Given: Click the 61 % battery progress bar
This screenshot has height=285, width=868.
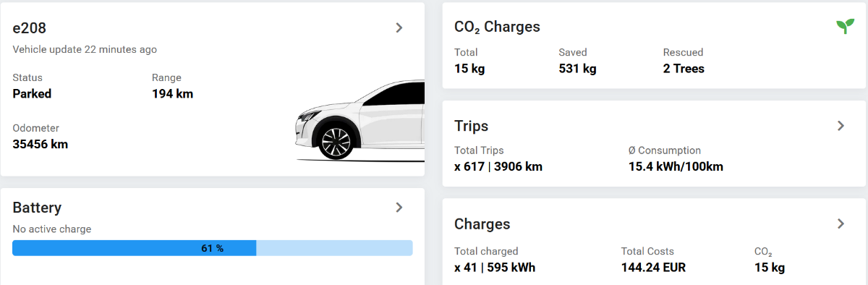Looking at the screenshot, I should 213,248.
